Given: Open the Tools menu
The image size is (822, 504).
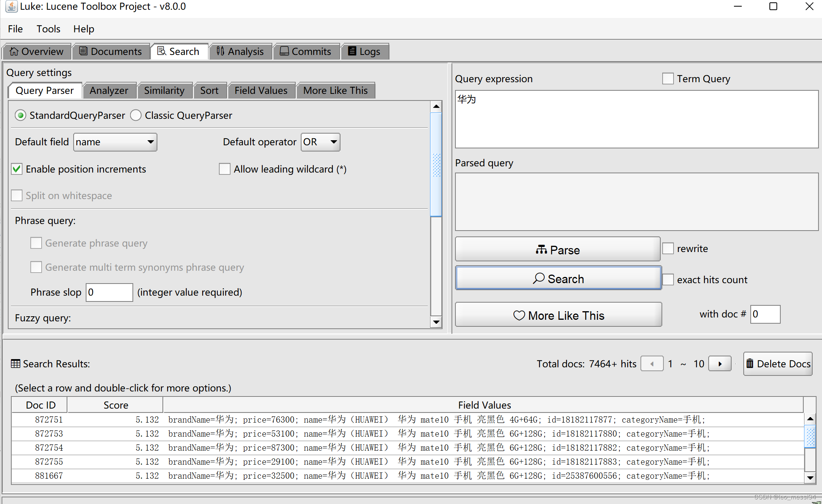Looking at the screenshot, I should [x=48, y=29].
